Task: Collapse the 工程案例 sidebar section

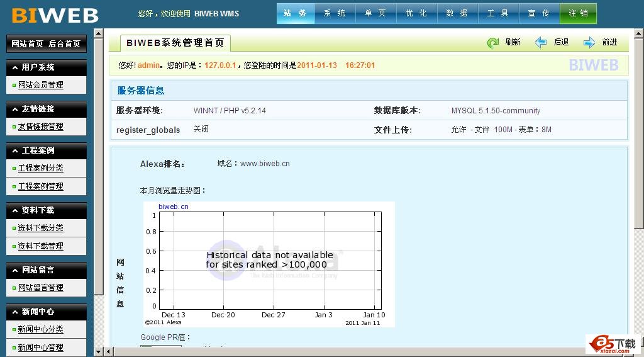Action: click(46, 150)
